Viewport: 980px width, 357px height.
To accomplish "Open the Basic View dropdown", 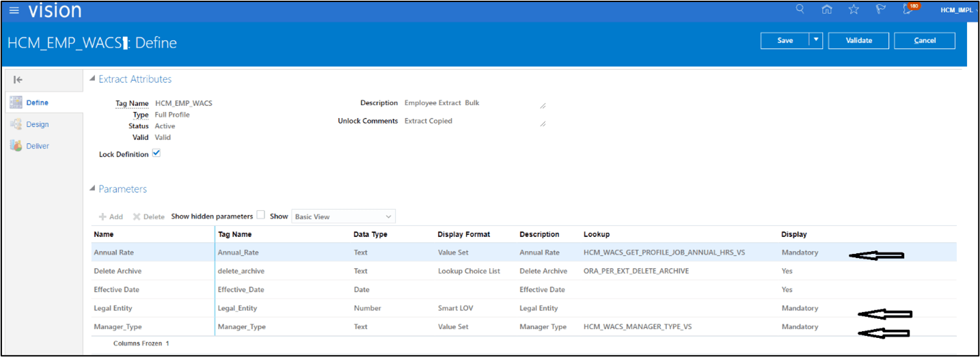I will pos(343,216).
